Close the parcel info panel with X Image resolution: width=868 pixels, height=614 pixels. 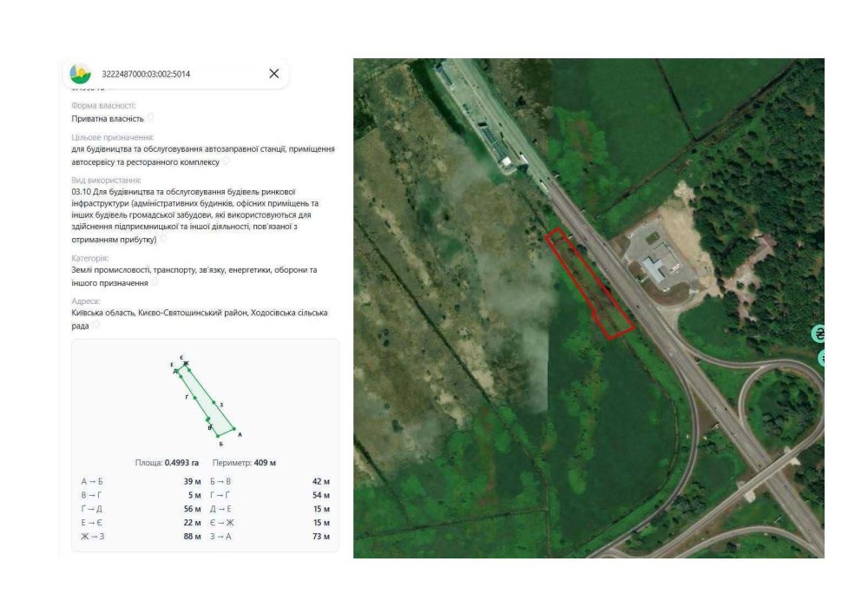coord(273,74)
